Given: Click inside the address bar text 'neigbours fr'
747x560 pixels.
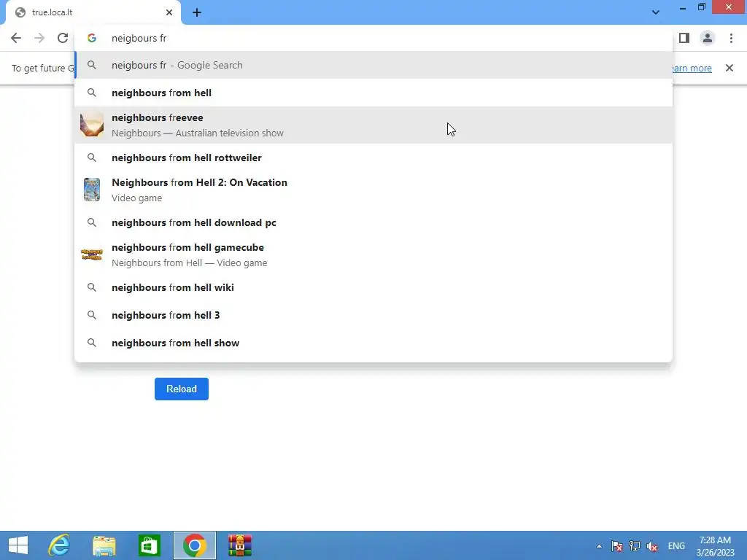Looking at the screenshot, I should pyautogui.click(x=139, y=38).
